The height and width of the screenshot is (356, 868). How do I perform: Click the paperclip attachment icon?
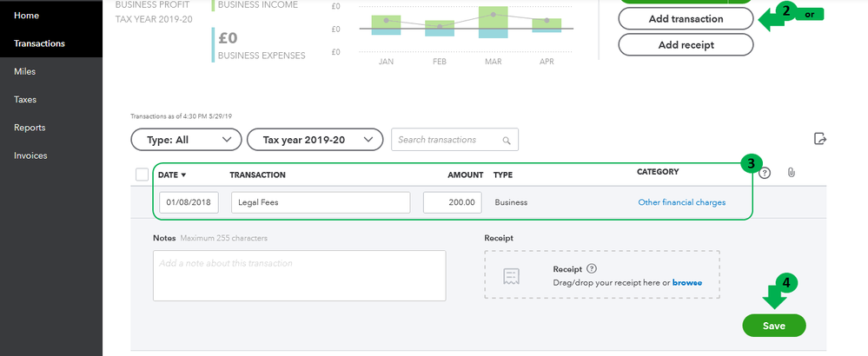click(x=792, y=174)
